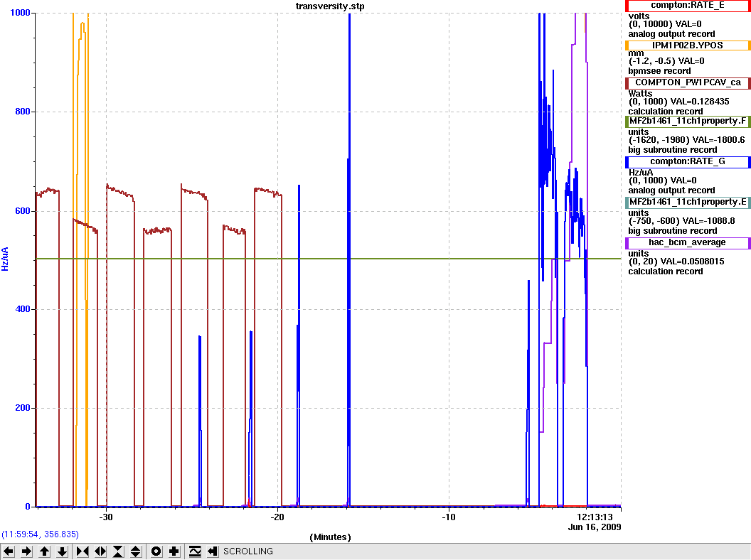Click the vertical zoom-out icon
Image resolution: width=751 pixels, height=560 pixels.
click(x=136, y=551)
